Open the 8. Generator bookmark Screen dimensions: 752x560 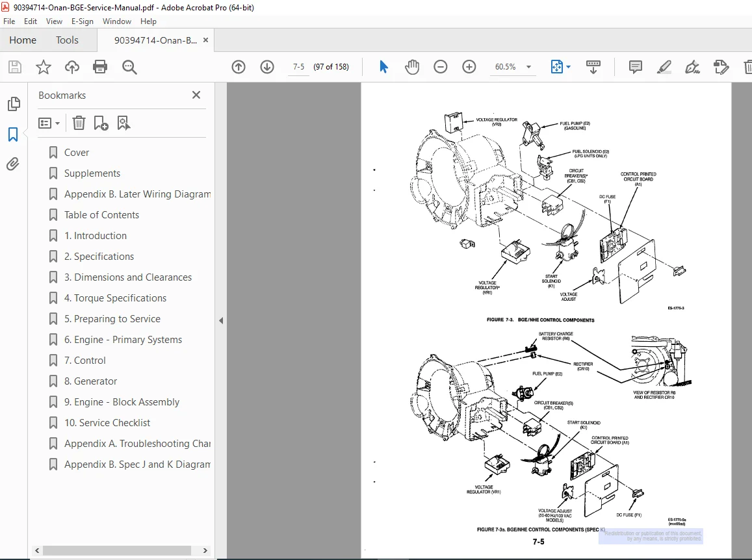tap(90, 381)
